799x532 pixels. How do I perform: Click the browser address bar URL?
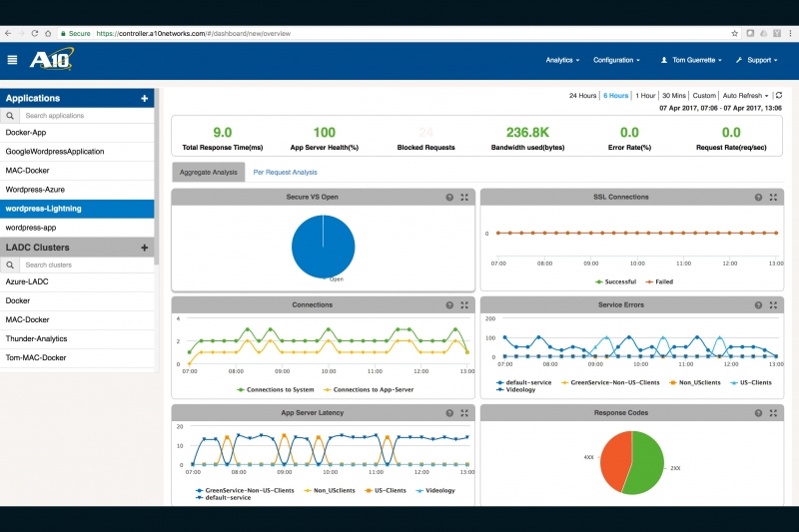coord(193,33)
